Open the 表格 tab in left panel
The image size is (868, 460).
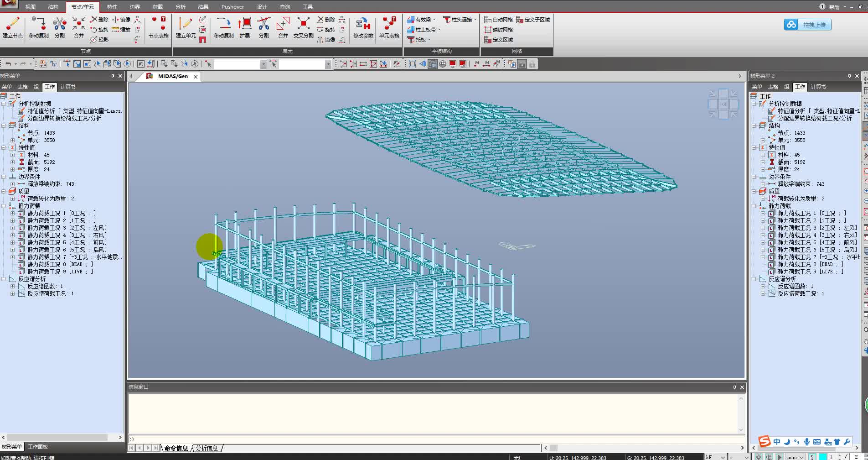coord(22,87)
